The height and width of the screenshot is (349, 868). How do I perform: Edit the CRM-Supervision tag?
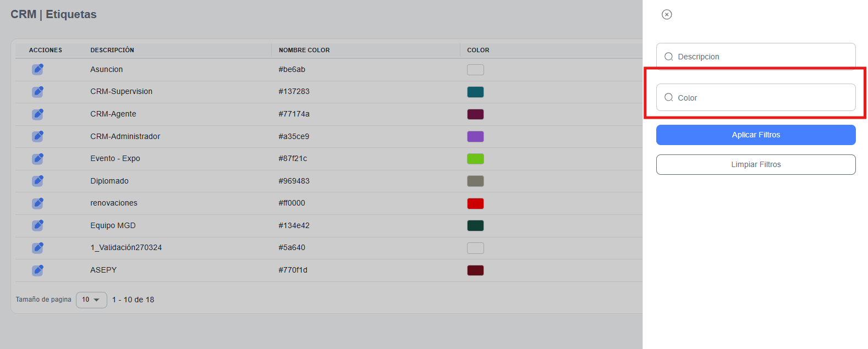point(37,92)
